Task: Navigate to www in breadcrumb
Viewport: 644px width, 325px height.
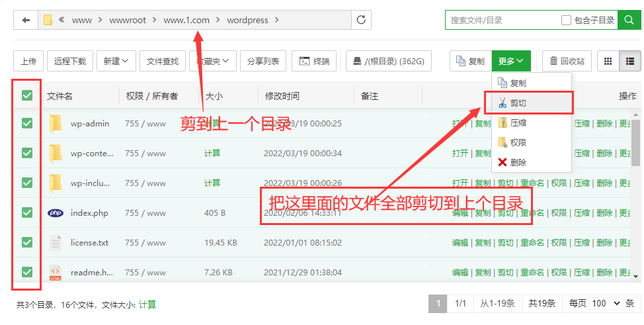Action: [x=82, y=20]
